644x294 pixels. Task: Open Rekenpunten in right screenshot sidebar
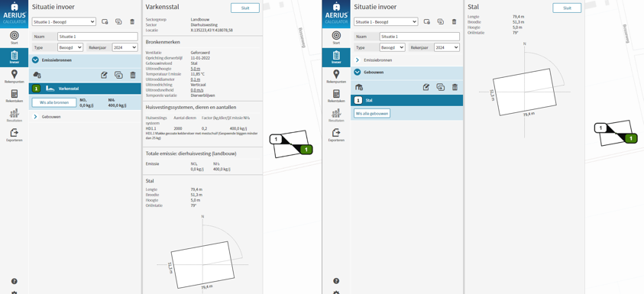click(336, 76)
